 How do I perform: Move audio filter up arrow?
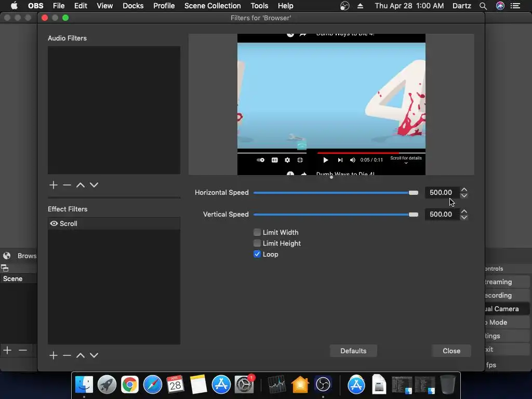(81, 185)
